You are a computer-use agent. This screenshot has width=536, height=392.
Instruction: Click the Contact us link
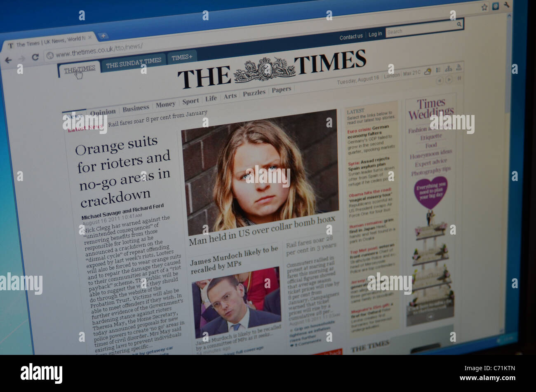[351, 37]
